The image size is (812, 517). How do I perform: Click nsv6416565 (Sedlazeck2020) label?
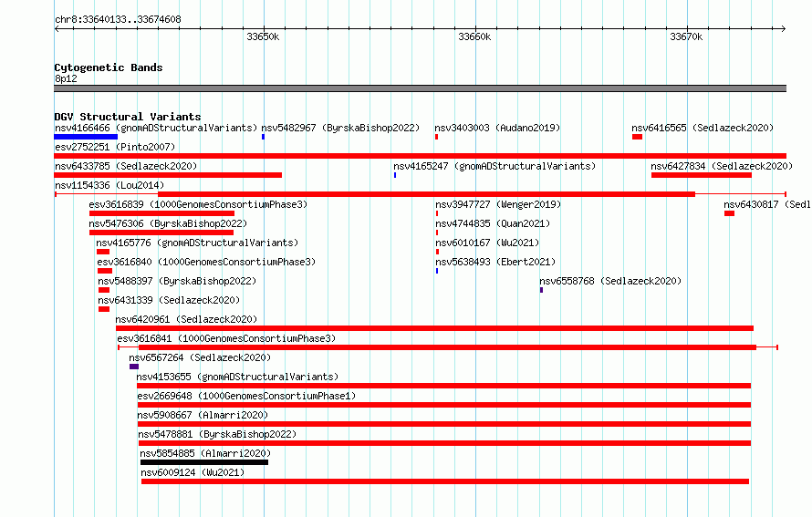(703, 128)
